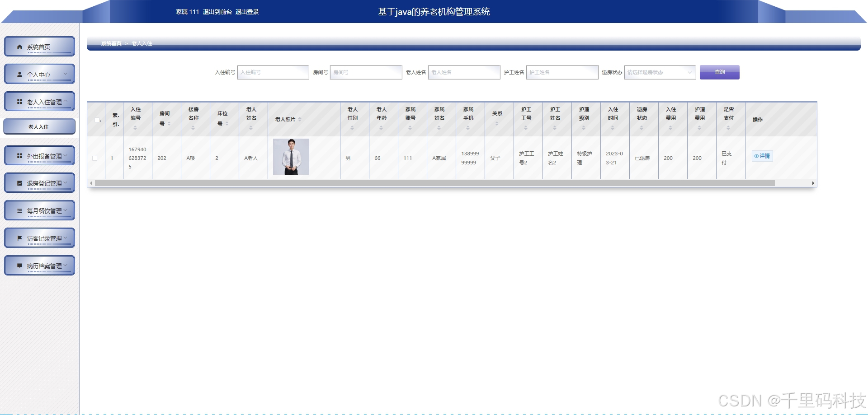Expand the 每月餐饮管理 menu
Image resolution: width=868 pixels, height=415 pixels.
point(39,210)
